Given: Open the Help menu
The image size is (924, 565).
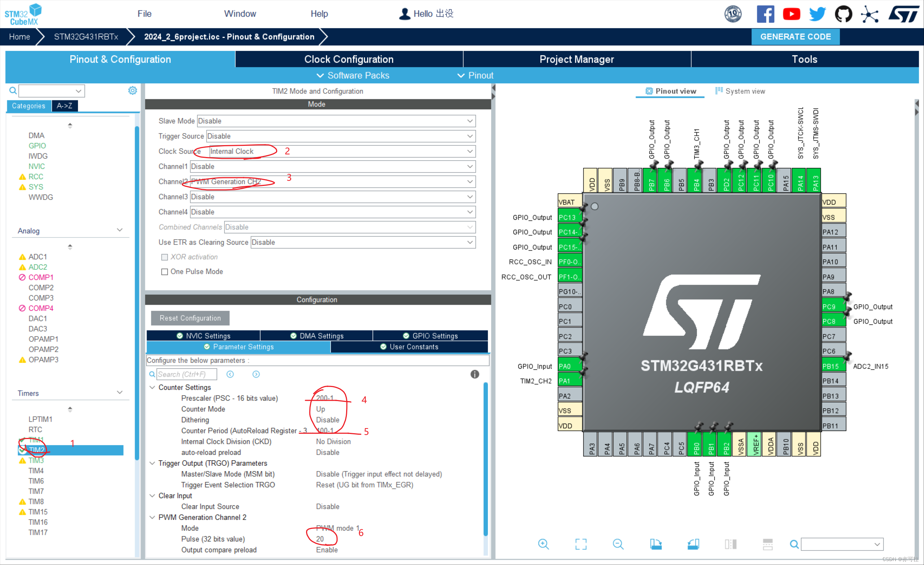Looking at the screenshot, I should point(319,14).
